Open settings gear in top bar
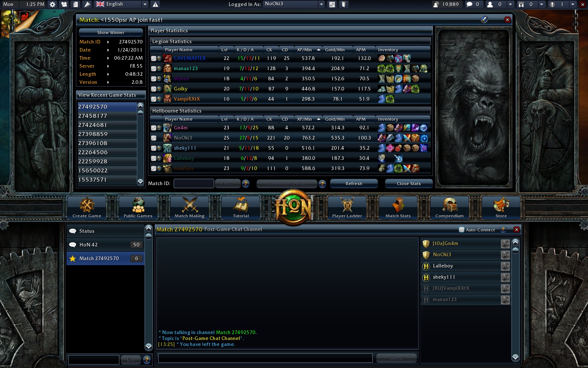Image resolution: width=588 pixels, height=368 pixels. (x=52, y=4)
